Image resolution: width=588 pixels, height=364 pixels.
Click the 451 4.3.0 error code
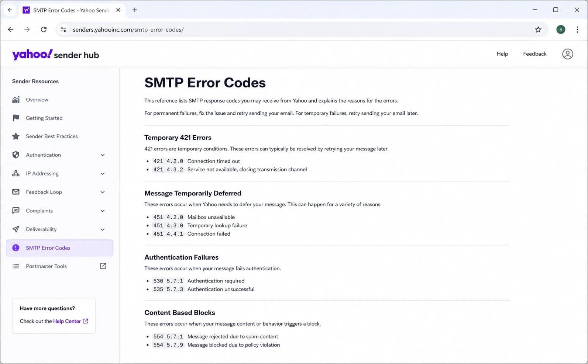coord(168,225)
